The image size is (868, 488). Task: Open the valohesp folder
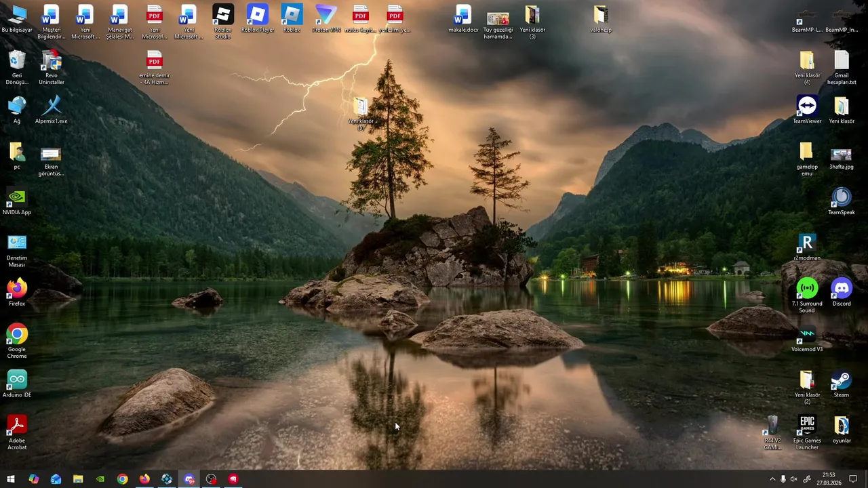(x=601, y=20)
